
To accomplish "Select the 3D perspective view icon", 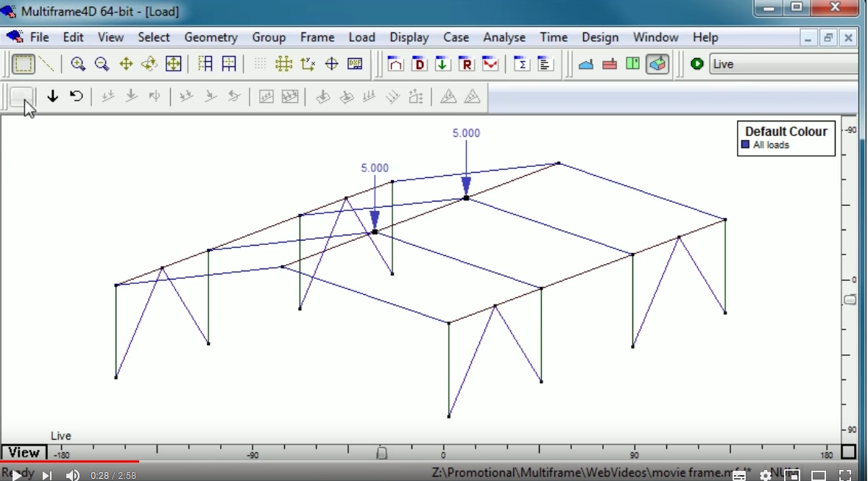I will (x=655, y=64).
